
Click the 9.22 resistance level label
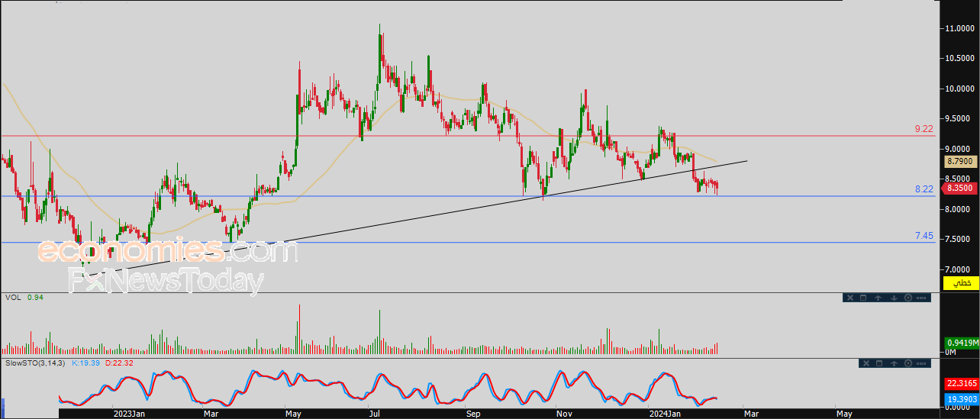tap(924, 130)
